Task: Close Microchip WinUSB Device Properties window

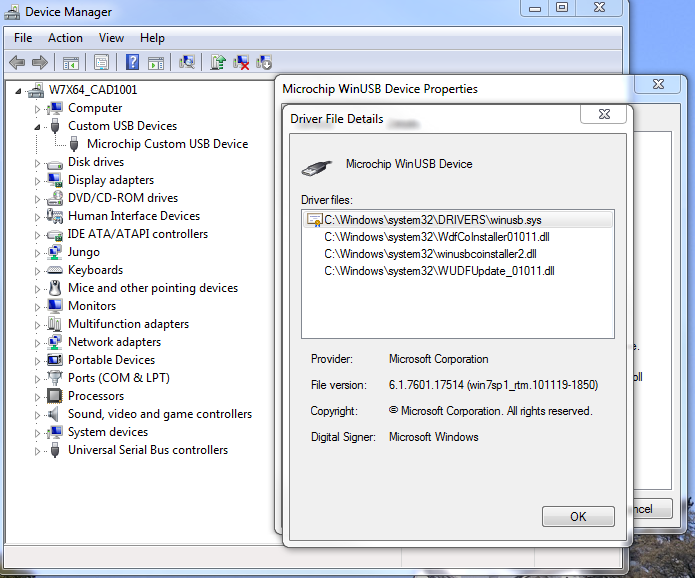Action: pos(658,84)
